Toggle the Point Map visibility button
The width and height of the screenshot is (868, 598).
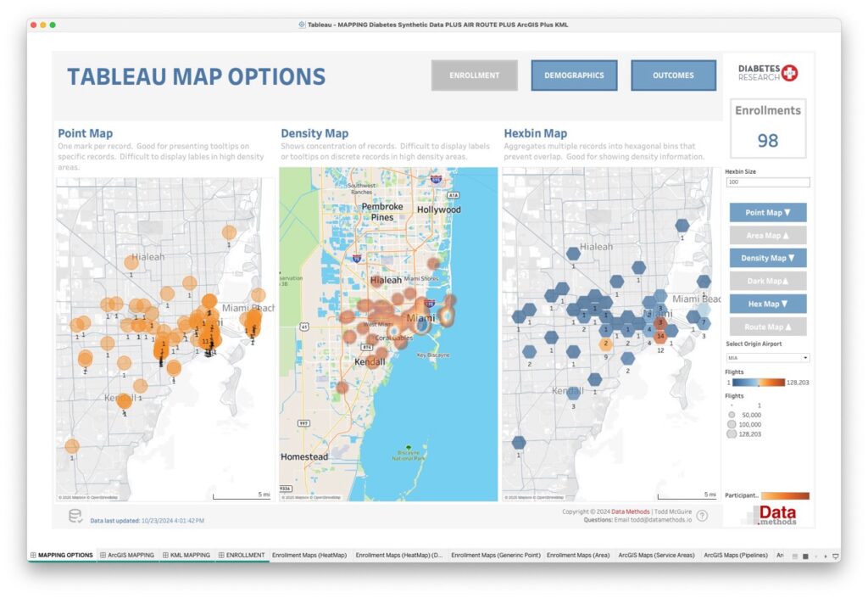click(767, 213)
